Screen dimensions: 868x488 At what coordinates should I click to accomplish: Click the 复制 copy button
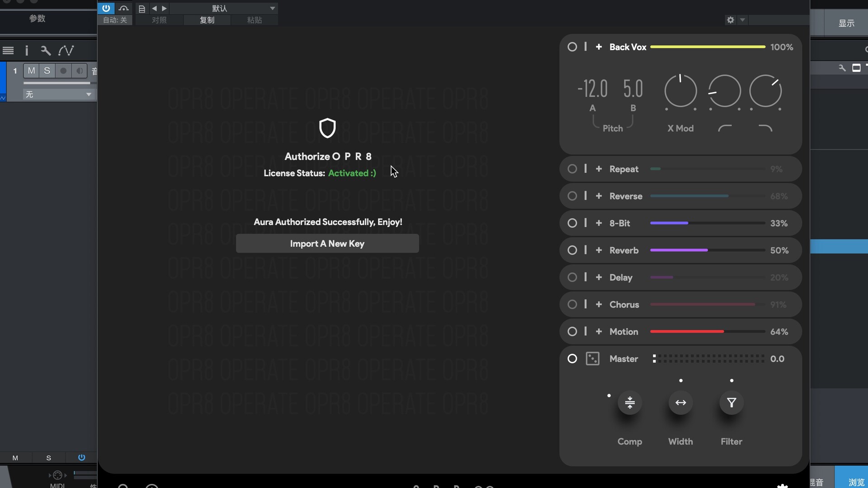[207, 20]
